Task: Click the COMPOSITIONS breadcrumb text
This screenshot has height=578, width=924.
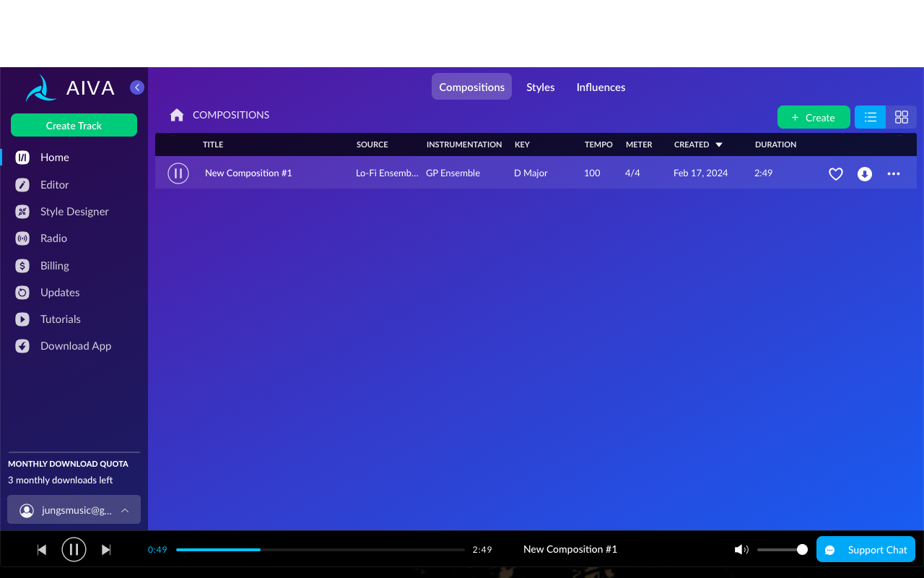Action: [x=231, y=115]
